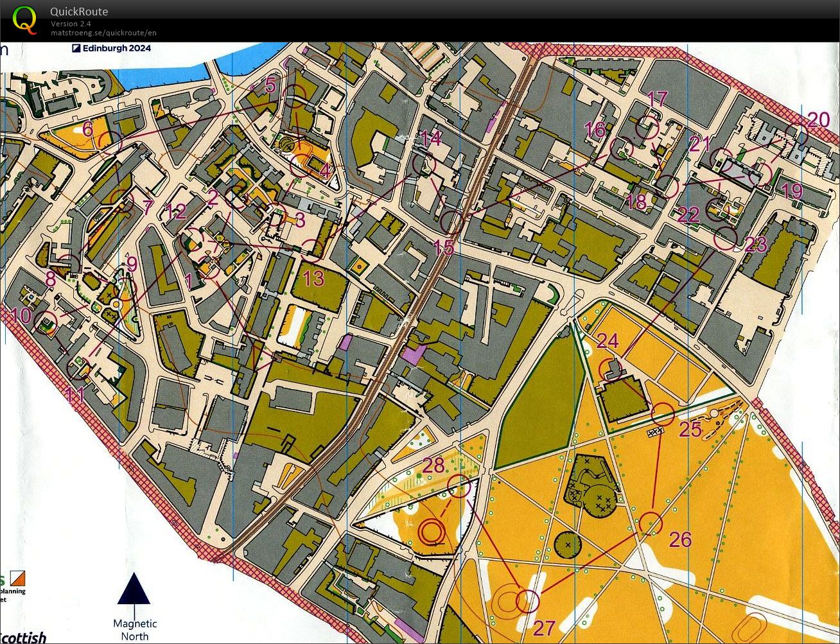The height and width of the screenshot is (644, 840).
Task: Click control number 7 on the map
Action: coord(148,207)
